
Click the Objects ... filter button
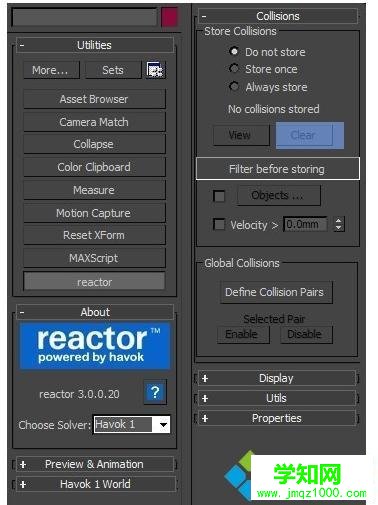pos(279,196)
